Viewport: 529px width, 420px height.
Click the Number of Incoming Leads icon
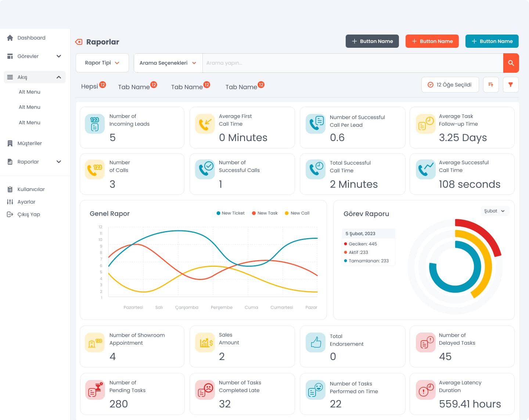pyautogui.click(x=95, y=124)
